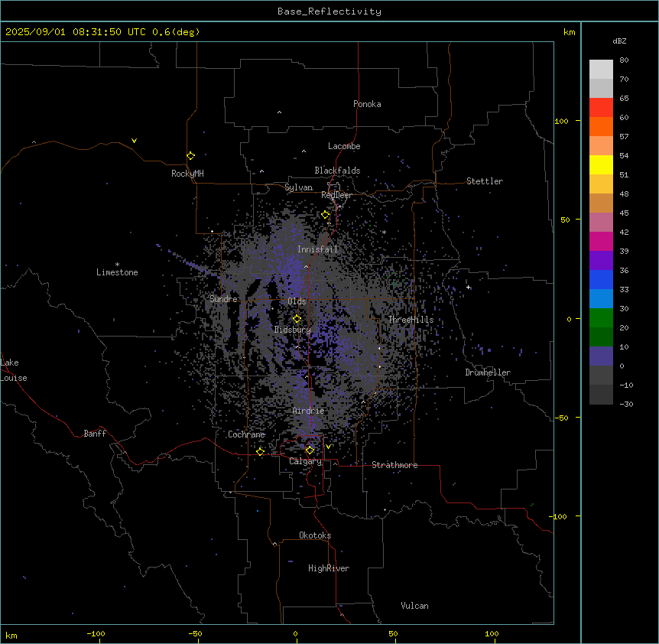Click the white caret marker south of Ponoka
This screenshot has height=644, width=659.
click(x=279, y=112)
